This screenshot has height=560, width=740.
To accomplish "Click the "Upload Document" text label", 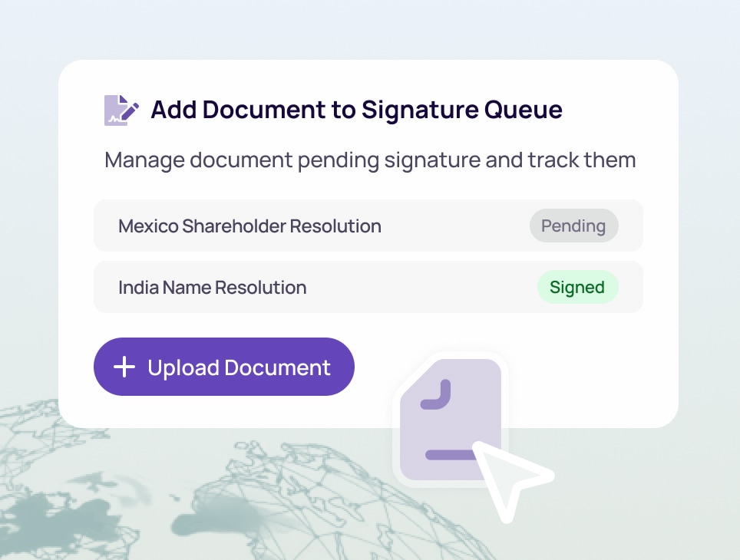I will (x=239, y=367).
